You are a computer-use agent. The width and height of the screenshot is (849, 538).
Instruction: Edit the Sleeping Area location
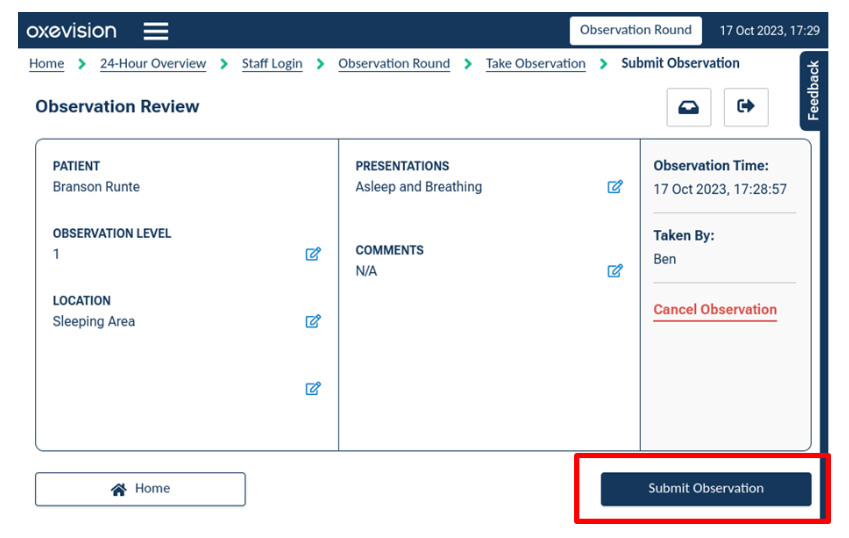pyautogui.click(x=313, y=321)
